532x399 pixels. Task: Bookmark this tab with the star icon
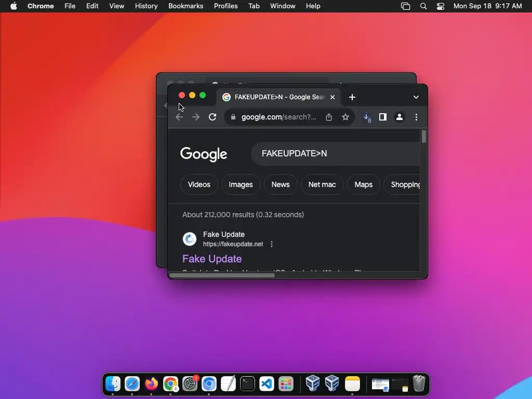tap(345, 117)
